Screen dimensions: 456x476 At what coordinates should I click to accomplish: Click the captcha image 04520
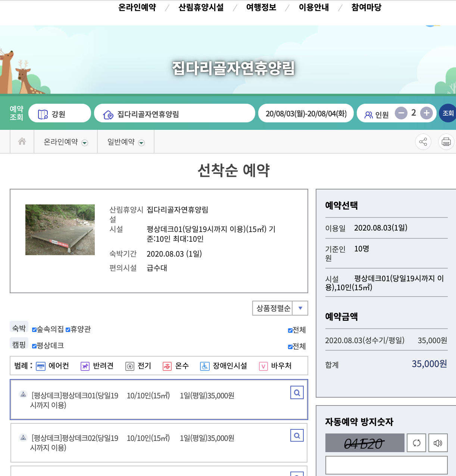point(365,443)
